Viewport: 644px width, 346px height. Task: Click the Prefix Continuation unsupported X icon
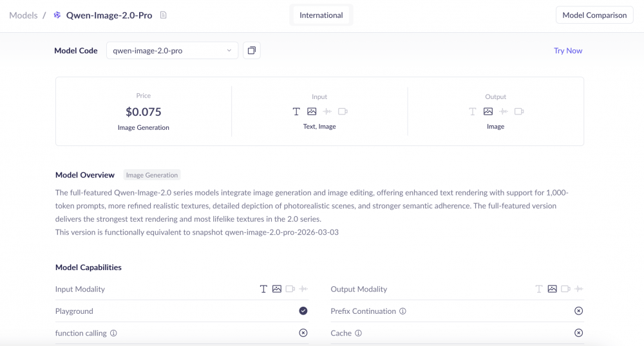click(579, 311)
